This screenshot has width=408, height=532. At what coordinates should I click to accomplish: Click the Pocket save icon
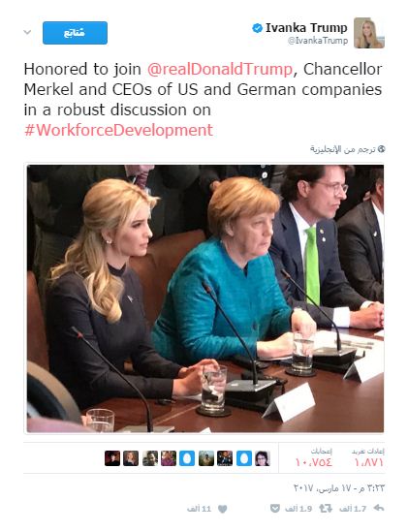[x=274, y=508]
